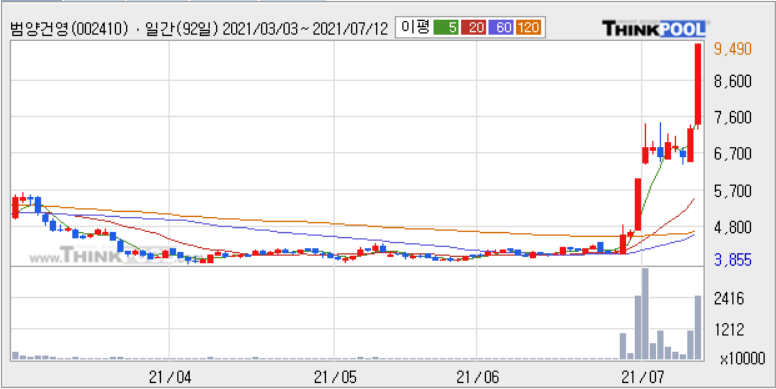The width and height of the screenshot is (776, 389).
Task: Click the 이평 legend label
Action: tap(415, 28)
